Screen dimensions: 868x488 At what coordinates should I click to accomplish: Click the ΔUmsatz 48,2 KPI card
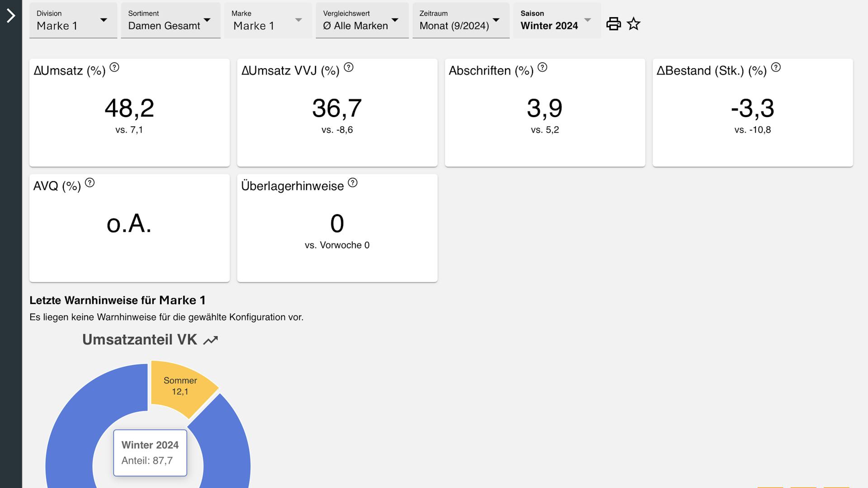pos(129,113)
